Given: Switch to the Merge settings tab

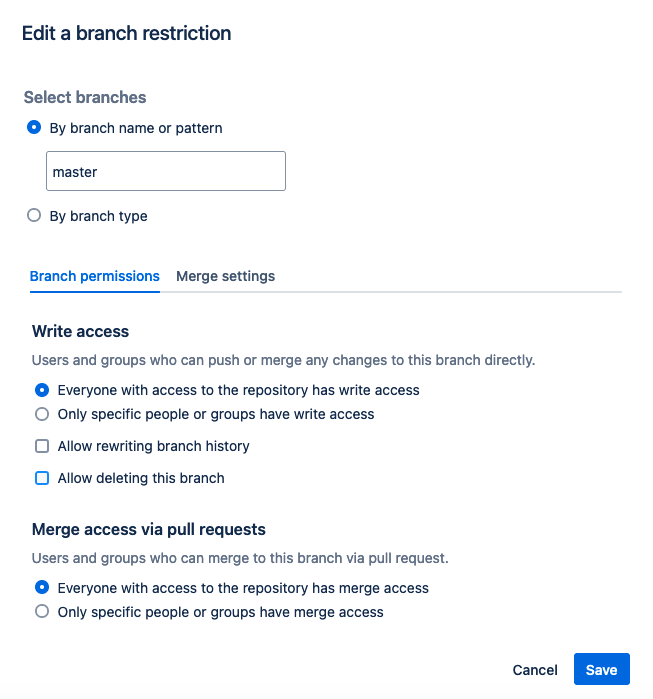Looking at the screenshot, I should 226,276.
